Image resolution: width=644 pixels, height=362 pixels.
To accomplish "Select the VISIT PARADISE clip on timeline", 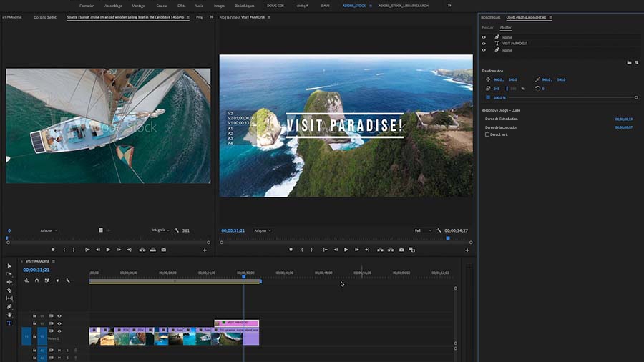I will (236, 323).
